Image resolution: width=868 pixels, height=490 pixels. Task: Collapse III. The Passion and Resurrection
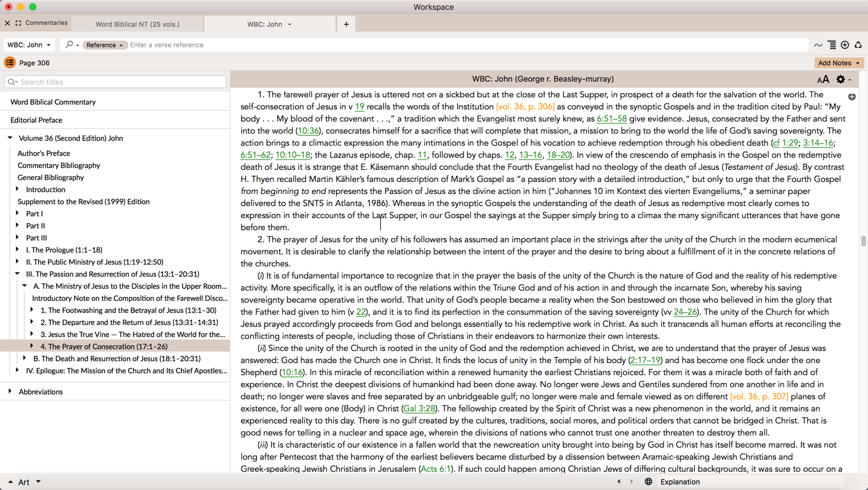coord(18,274)
